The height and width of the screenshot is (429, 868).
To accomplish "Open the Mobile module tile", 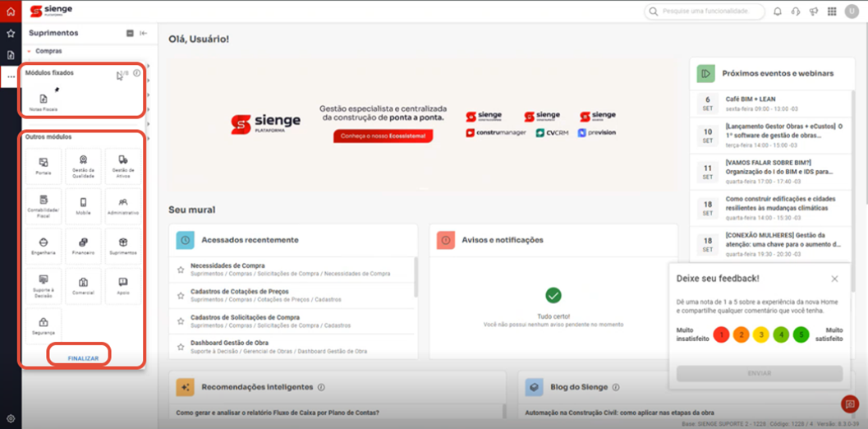I will click(83, 206).
